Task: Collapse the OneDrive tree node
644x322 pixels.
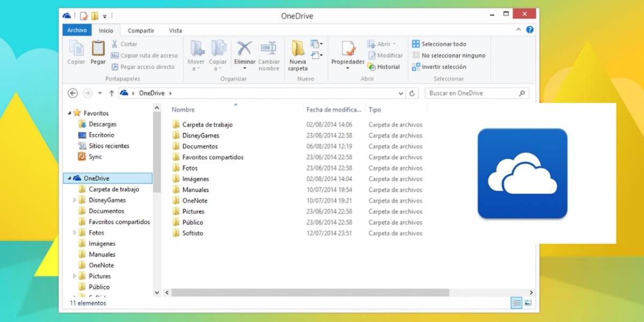Action: coord(70,178)
